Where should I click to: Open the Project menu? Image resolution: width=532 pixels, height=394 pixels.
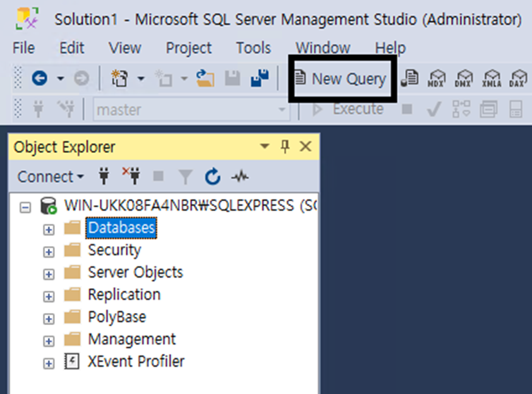pos(189,49)
